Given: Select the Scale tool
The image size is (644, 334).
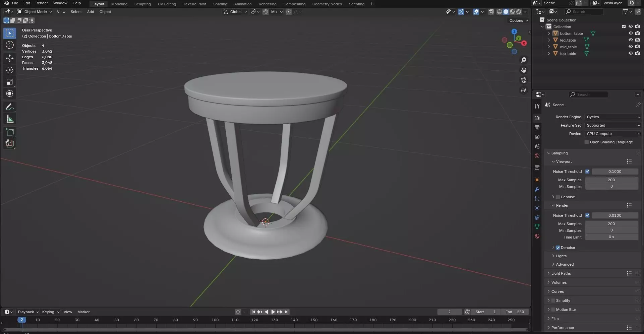Looking at the screenshot, I should [x=10, y=82].
